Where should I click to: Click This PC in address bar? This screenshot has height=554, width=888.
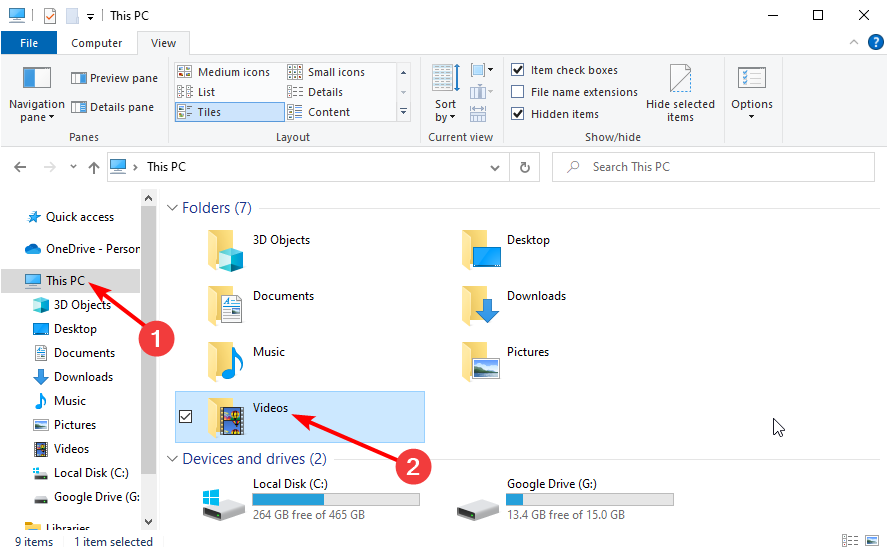pyautogui.click(x=166, y=167)
